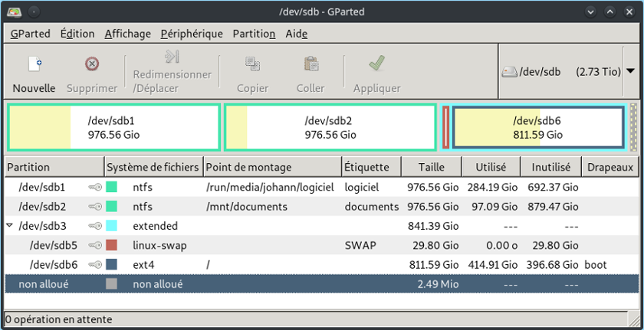Viewport: 644px width, 330px height.
Task: Click the ext4 dark blue color swatch
Action: 112,264
